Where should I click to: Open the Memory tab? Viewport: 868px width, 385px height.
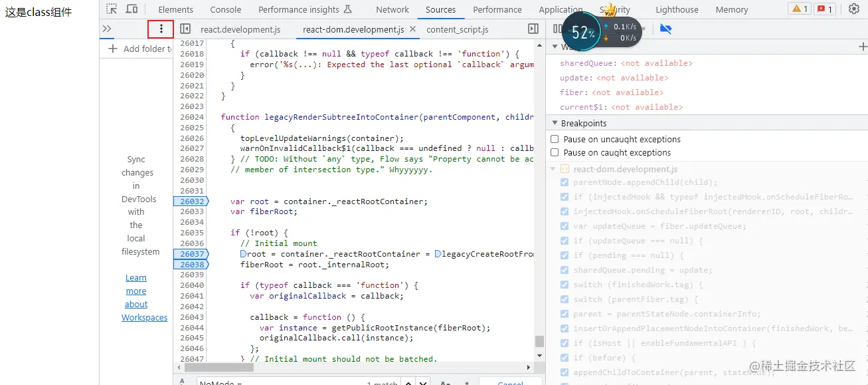pos(732,9)
